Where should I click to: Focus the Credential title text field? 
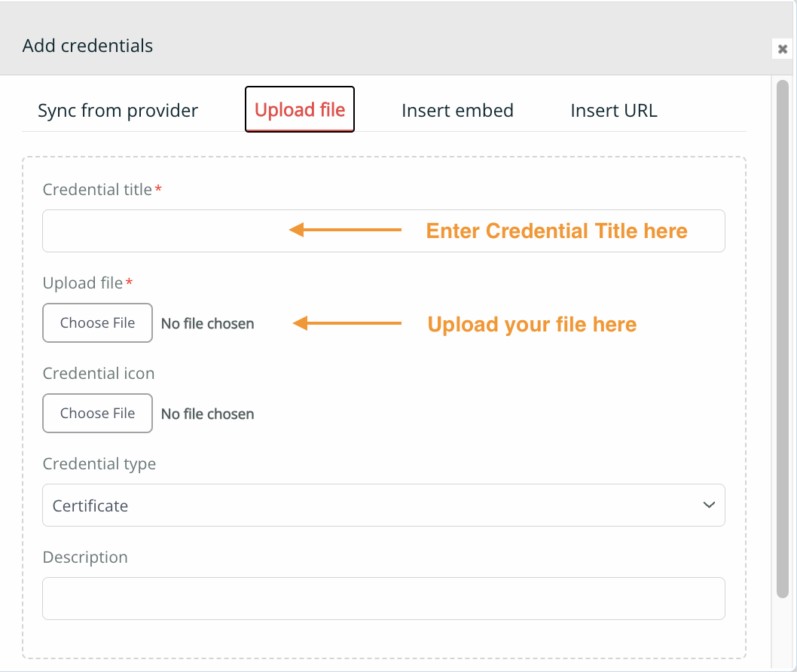(383, 231)
